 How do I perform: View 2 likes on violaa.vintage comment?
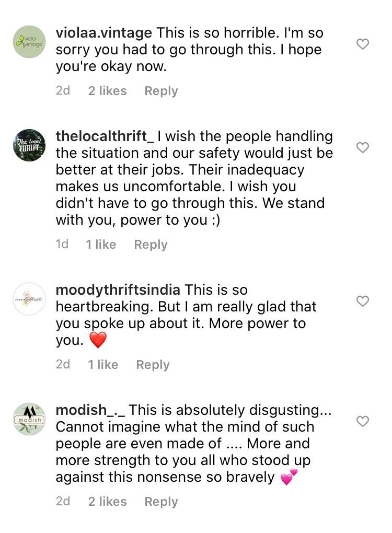(x=108, y=91)
